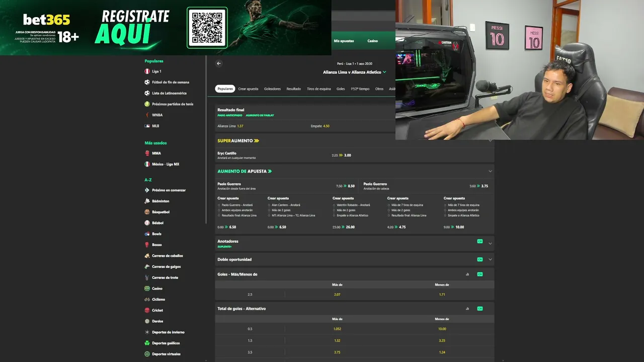Switch to the Goleadores tab

point(272,89)
